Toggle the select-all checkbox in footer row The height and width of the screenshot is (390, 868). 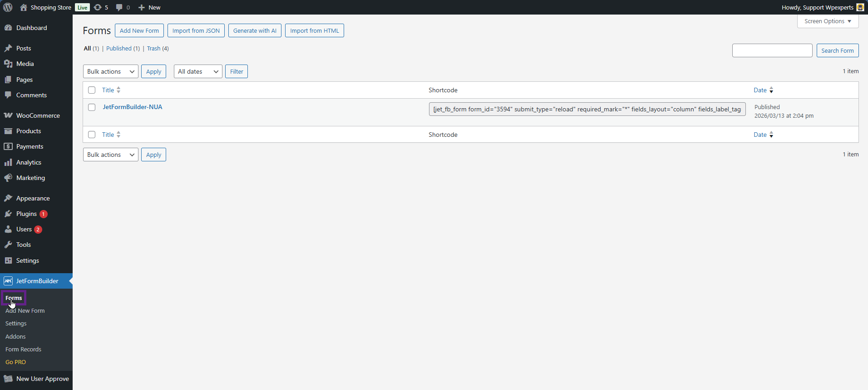point(92,135)
